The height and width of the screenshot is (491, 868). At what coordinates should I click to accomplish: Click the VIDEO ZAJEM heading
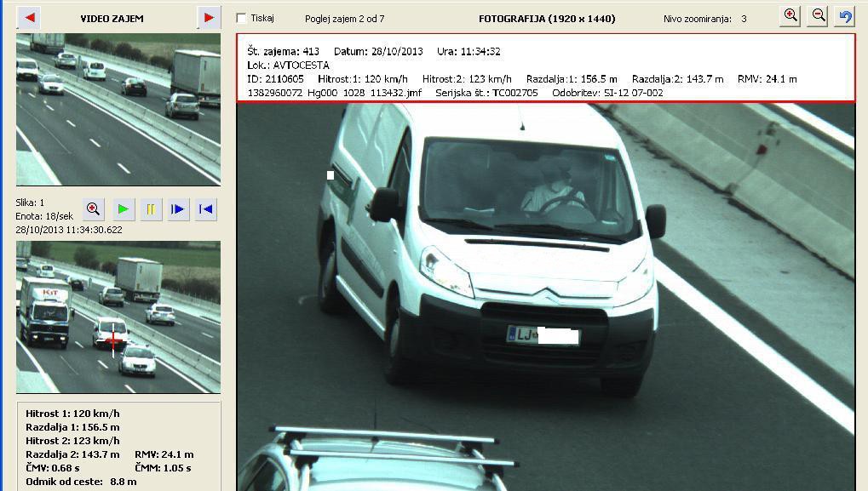(112, 19)
